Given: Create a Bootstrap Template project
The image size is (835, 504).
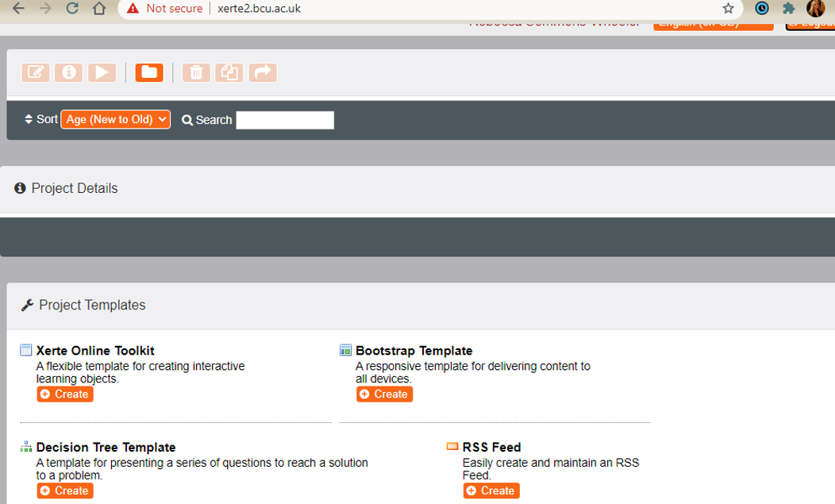Looking at the screenshot, I should tap(384, 394).
